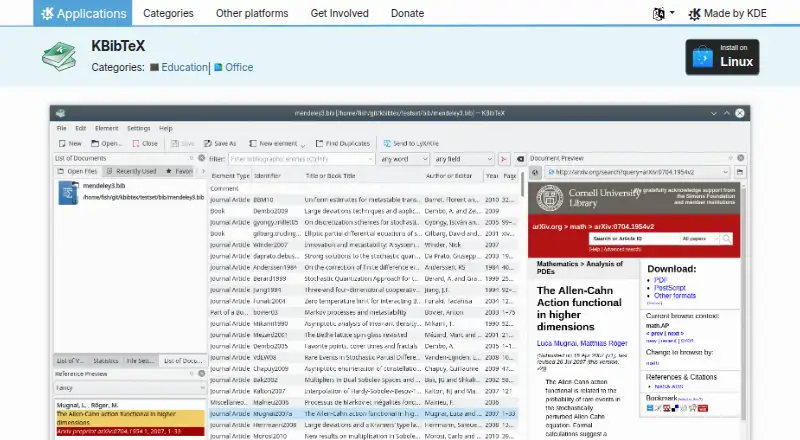Image resolution: width=800 pixels, height=440 pixels.
Task: Float the Document Preview panel
Action: (x=731, y=158)
